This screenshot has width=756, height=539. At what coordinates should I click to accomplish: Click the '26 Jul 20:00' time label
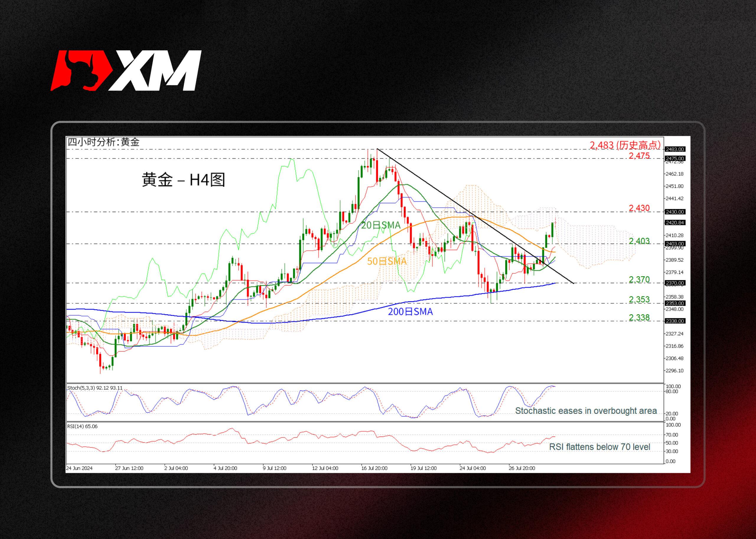pyautogui.click(x=522, y=468)
